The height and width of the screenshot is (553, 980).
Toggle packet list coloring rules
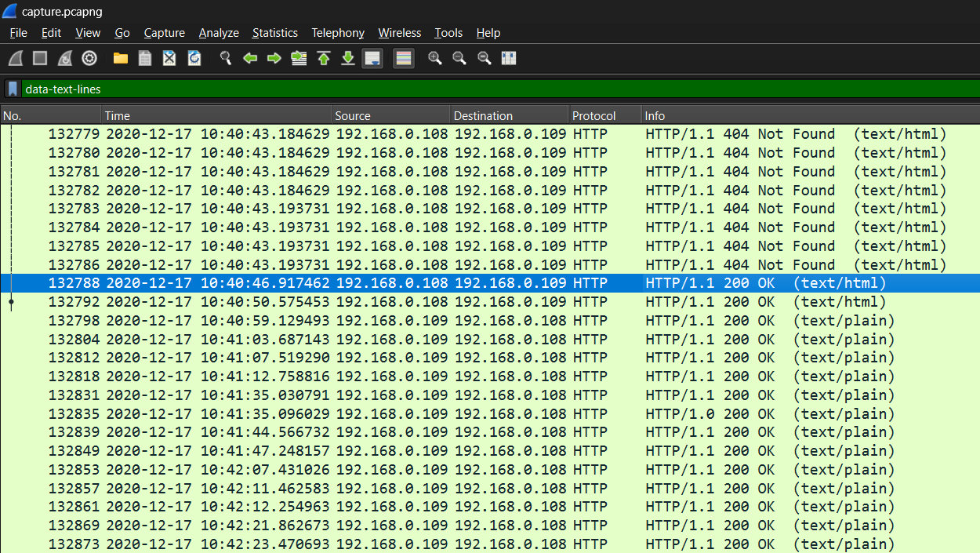click(404, 58)
